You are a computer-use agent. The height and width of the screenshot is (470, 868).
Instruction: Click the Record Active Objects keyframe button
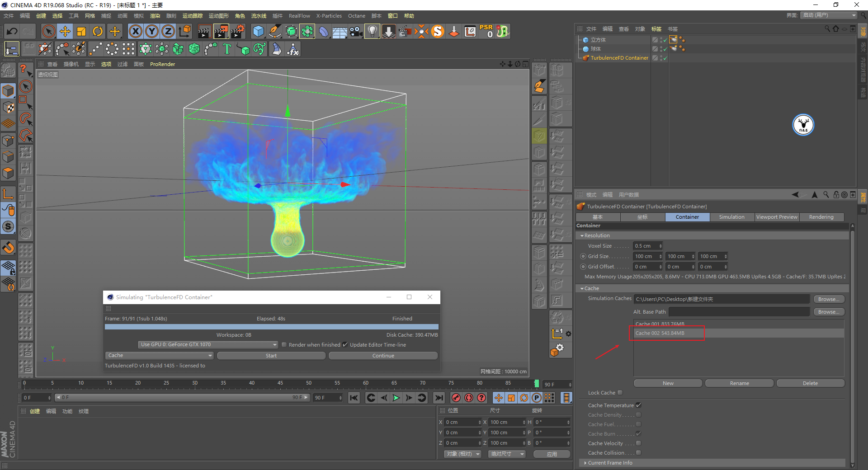coord(456,398)
